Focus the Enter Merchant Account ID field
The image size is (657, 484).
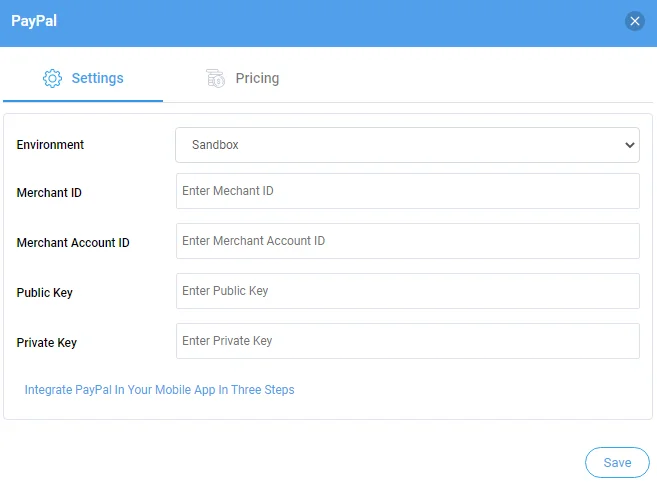tap(407, 241)
